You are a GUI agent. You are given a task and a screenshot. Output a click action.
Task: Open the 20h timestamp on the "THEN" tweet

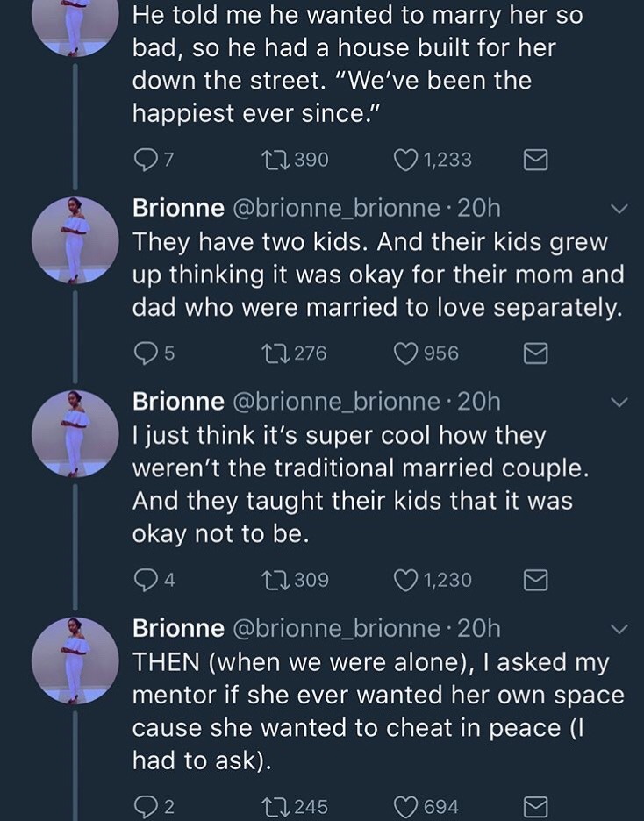479,628
